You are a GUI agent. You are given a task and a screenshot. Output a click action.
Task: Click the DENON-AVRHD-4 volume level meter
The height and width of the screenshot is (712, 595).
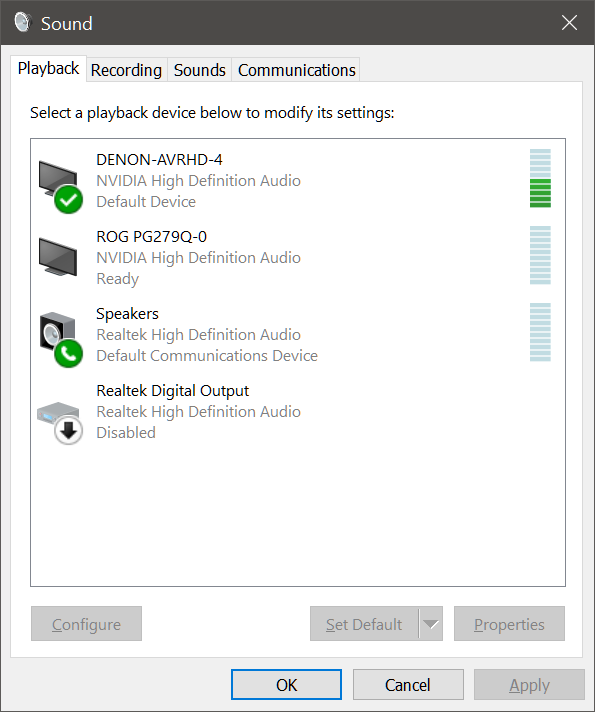pyautogui.click(x=540, y=178)
